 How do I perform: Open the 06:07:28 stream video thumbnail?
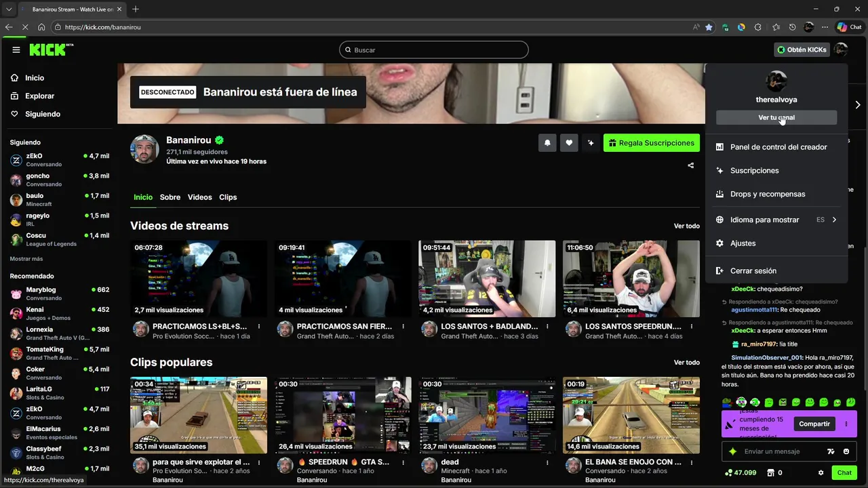point(199,279)
